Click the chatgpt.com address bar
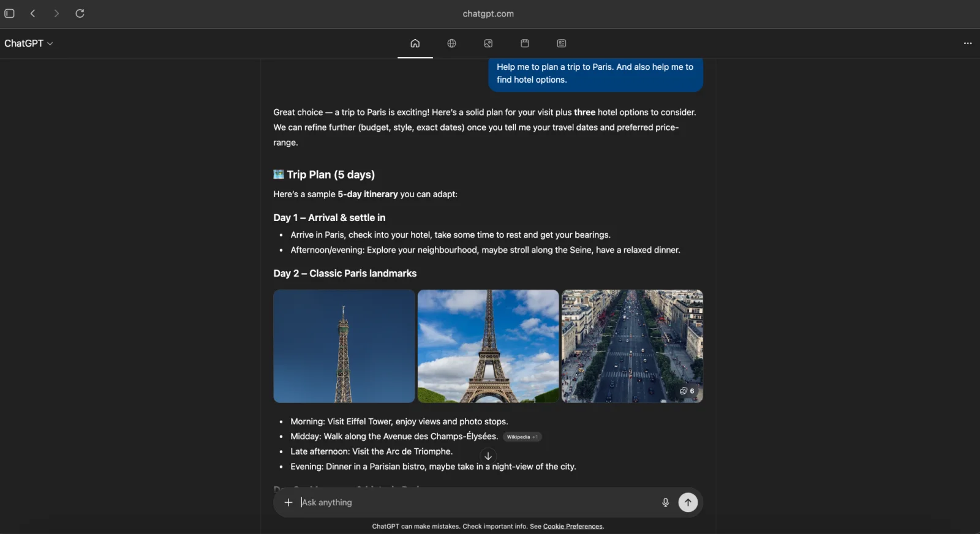The width and height of the screenshot is (980, 534). (x=488, y=13)
